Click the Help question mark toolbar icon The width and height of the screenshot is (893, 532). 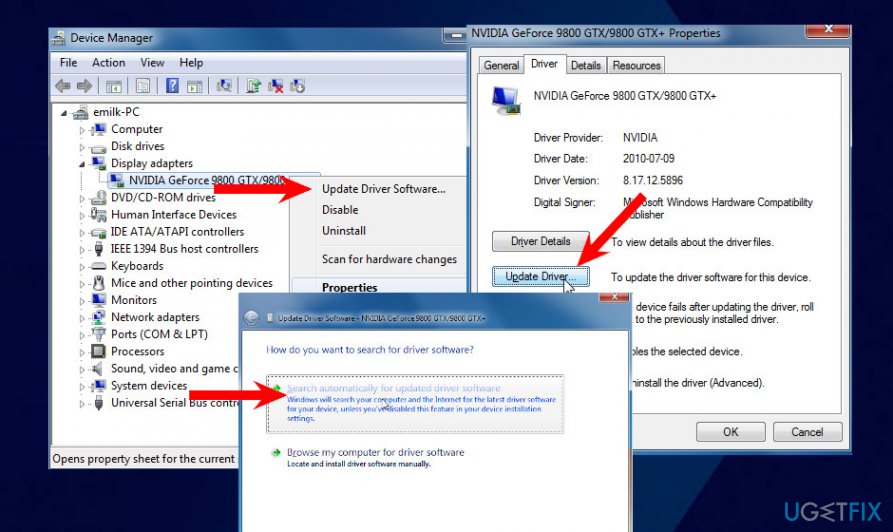[172, 86]
